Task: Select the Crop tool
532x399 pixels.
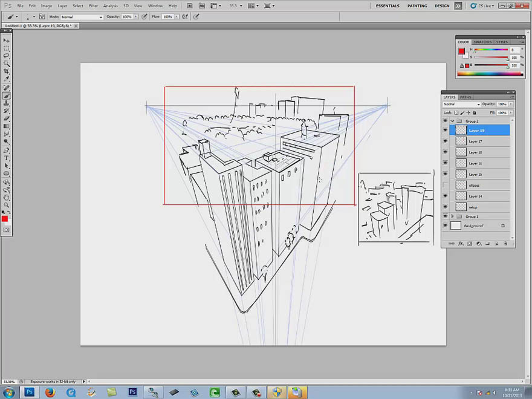Action: (x=6, y=71)
